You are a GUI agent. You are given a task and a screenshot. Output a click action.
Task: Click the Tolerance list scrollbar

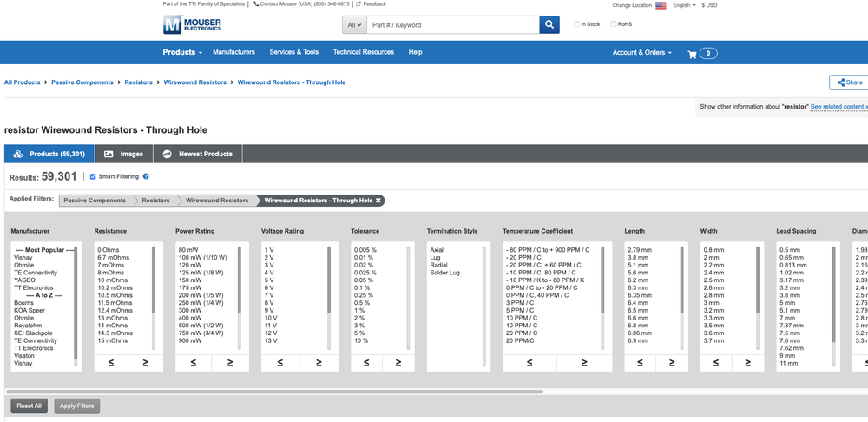[409, 298]
